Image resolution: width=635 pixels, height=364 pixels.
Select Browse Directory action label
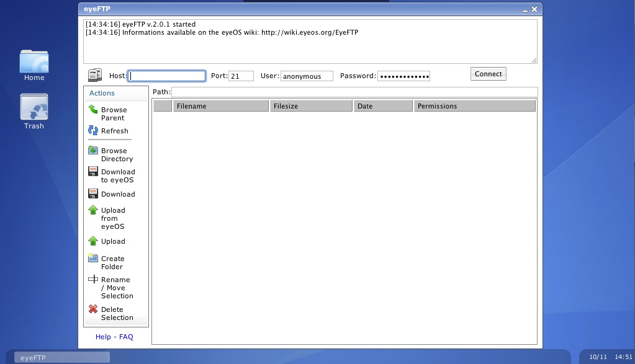[117, 155]
